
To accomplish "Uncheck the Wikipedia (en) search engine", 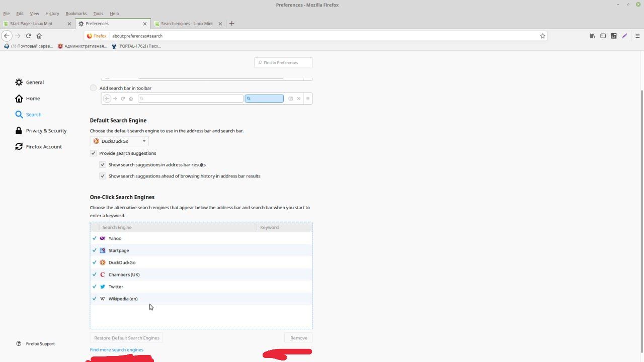I will [95, 299].
